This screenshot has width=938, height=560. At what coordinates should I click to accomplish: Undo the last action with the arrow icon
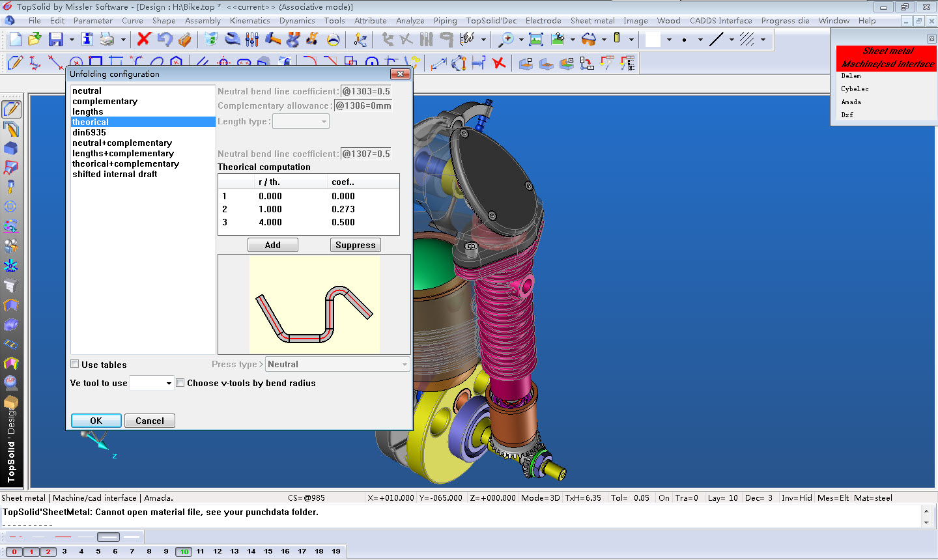click(165, 40)
